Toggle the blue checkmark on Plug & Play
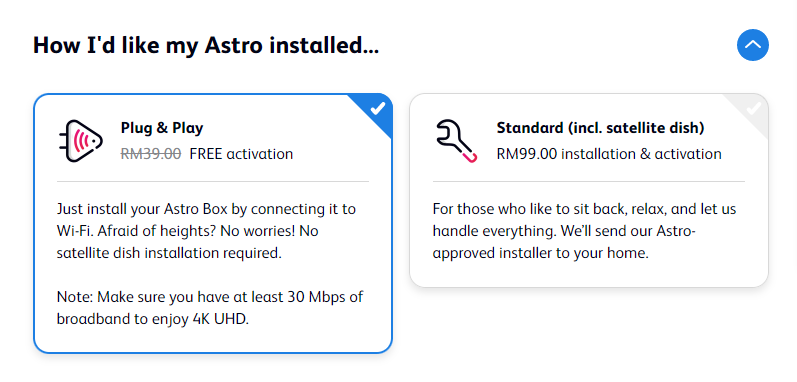The image size is (797, 382). point(377,108)
